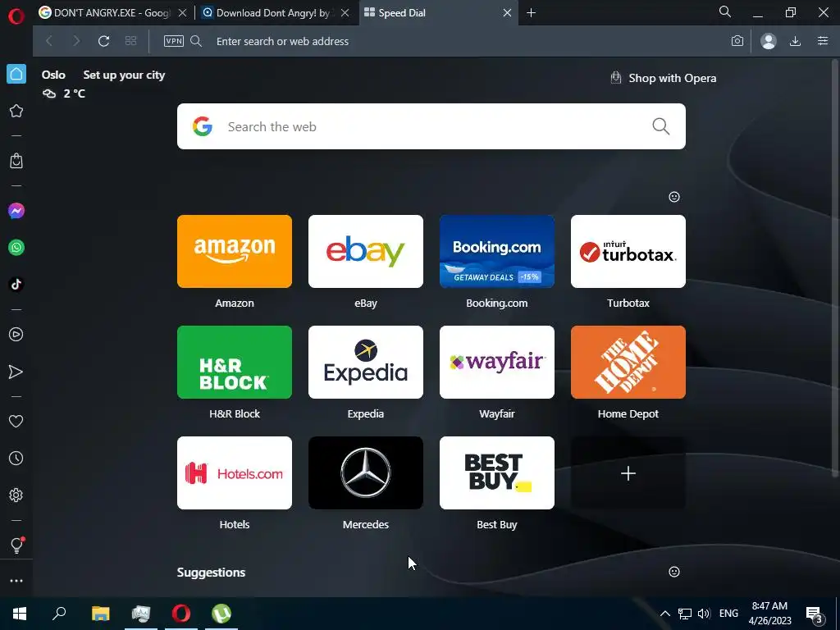Open Windows taskbar search
The width and height of the screenshot is (840, 630).
59,614
